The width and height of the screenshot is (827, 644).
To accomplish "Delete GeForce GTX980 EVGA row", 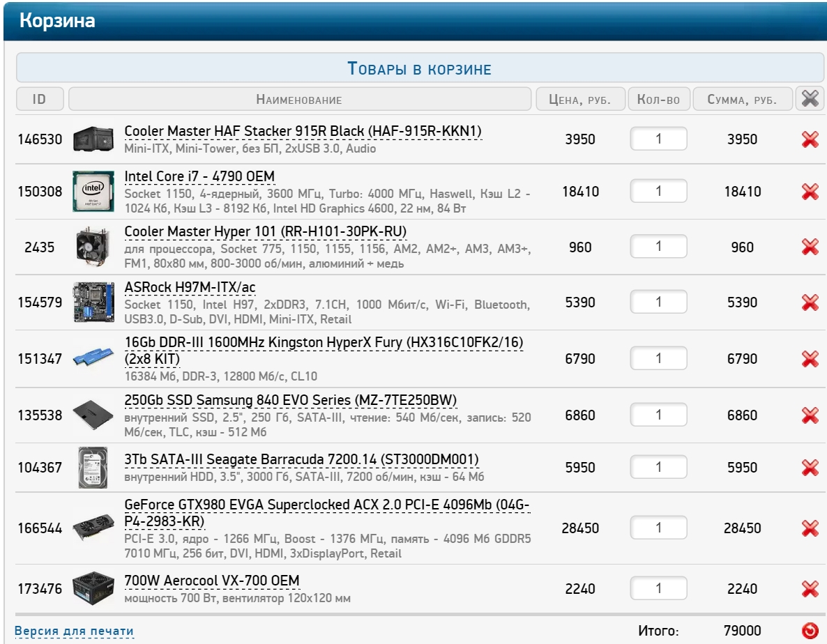I will (x=810, y=528).
